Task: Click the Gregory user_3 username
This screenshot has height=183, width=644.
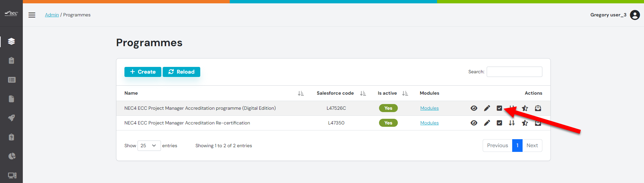Action: click(x=608, y=15)
